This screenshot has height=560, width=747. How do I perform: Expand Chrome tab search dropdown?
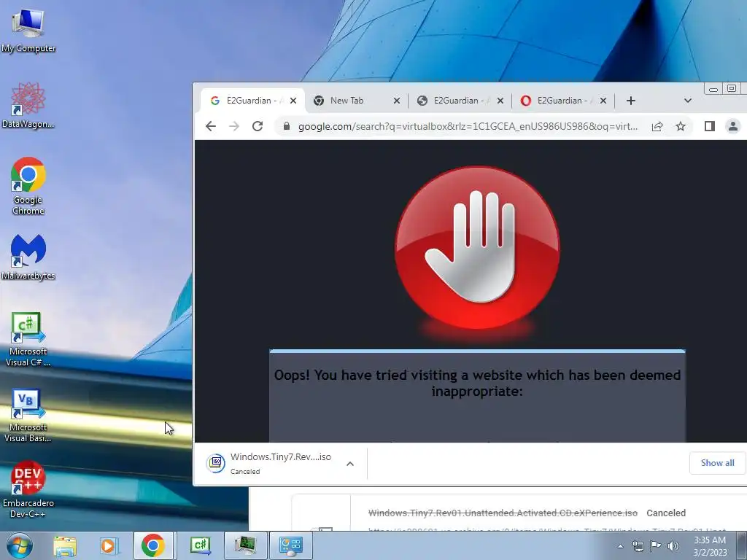tap(687, 101)
